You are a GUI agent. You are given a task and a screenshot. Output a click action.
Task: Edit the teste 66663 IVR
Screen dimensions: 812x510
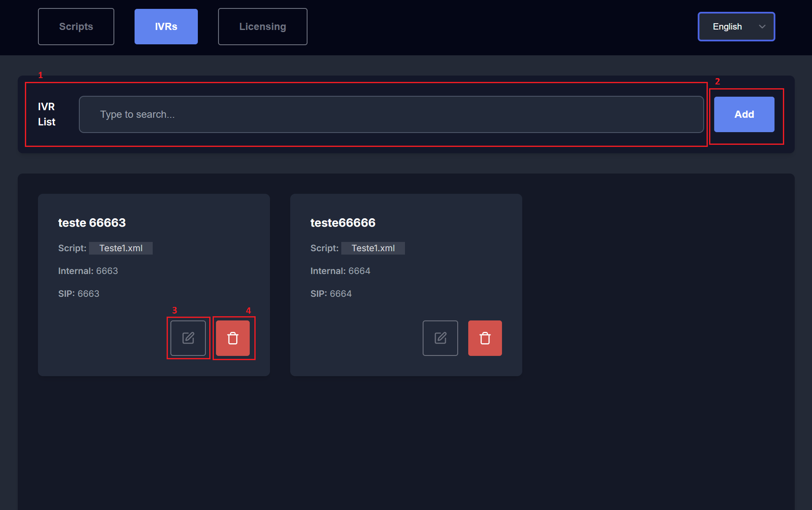point(188,338)
